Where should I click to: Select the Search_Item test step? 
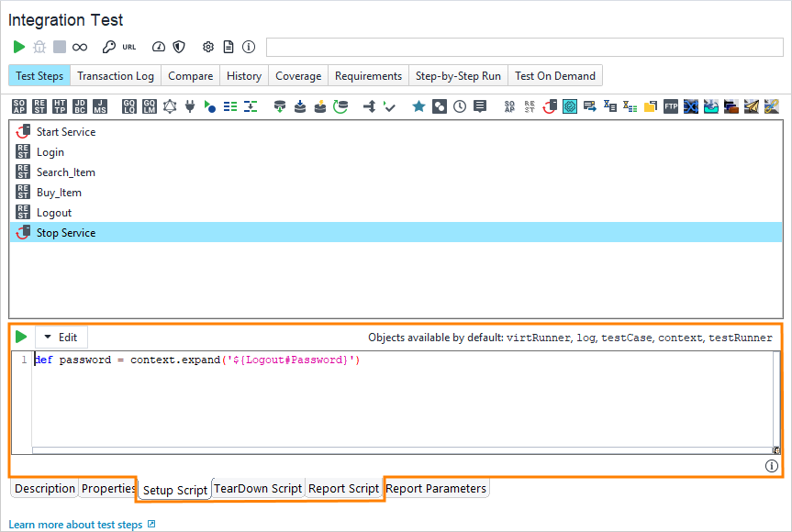click(x=65, y=172)
